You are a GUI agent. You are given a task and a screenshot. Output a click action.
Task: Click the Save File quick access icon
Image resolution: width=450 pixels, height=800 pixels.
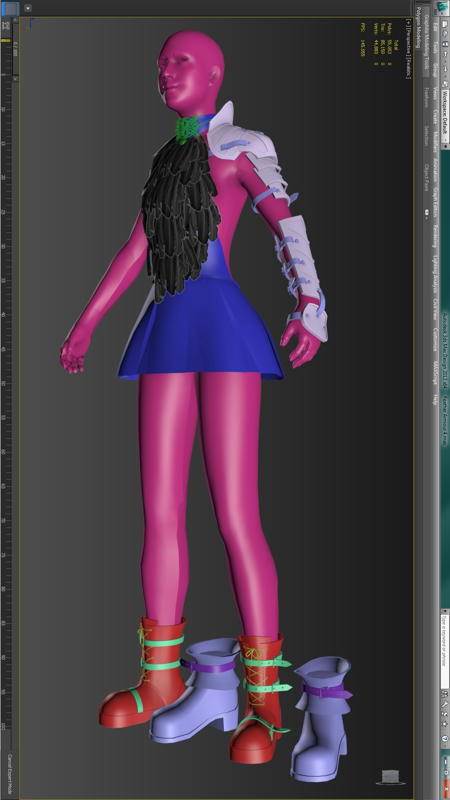pos(444,44)
